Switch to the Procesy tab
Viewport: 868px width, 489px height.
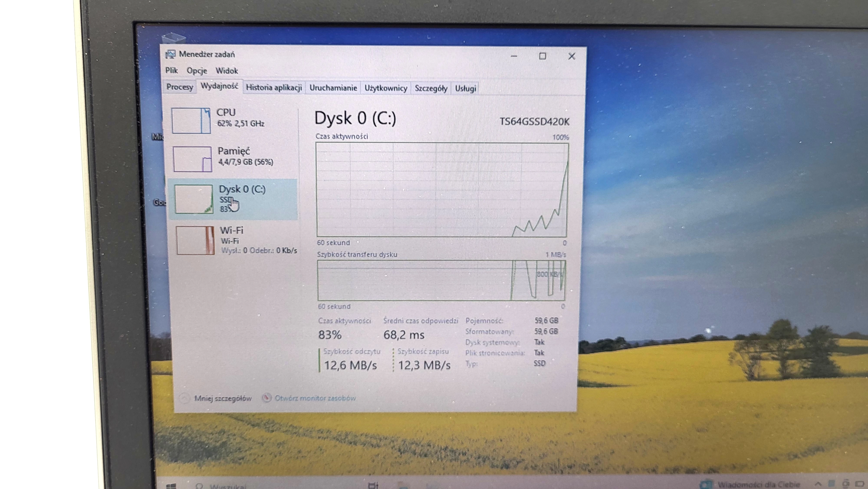coord(180,87)
